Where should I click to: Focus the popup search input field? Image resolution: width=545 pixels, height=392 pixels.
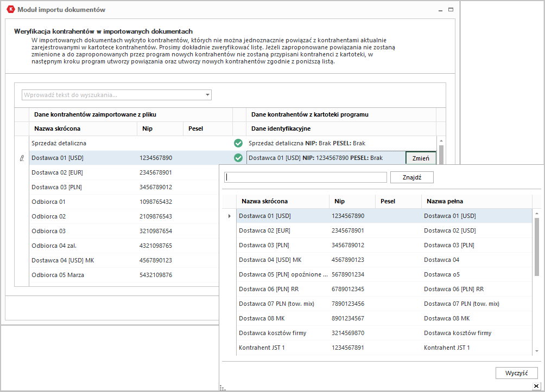[x=306, y=177]
